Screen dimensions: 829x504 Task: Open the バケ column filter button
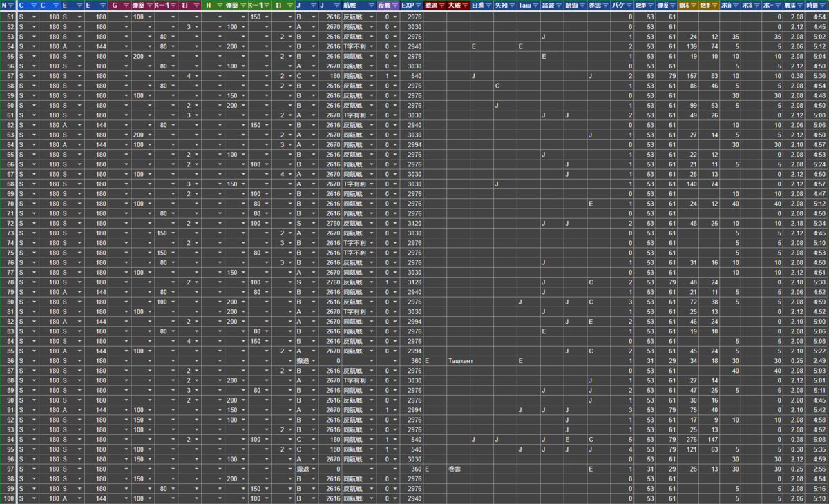pyautogui.click(x=628, y=6)
